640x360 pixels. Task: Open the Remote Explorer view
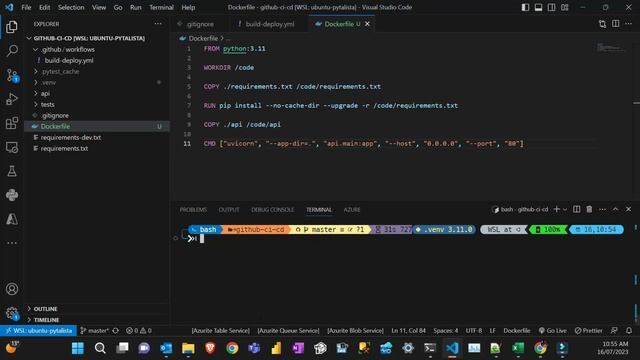click(x=12, y=147)
